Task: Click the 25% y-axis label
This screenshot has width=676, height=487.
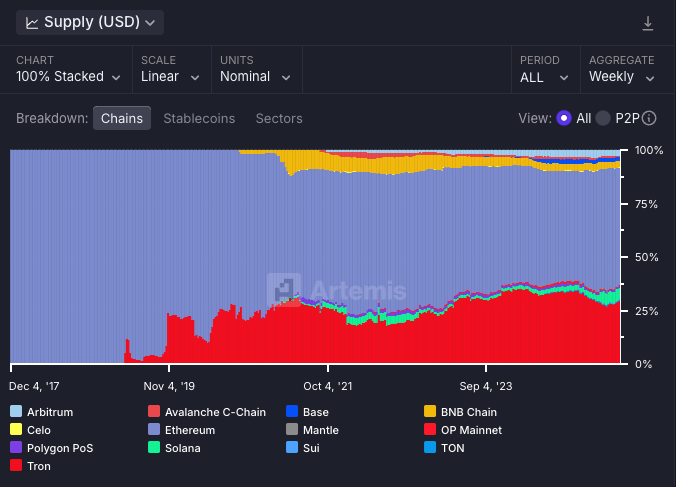Action: [646, 311]
